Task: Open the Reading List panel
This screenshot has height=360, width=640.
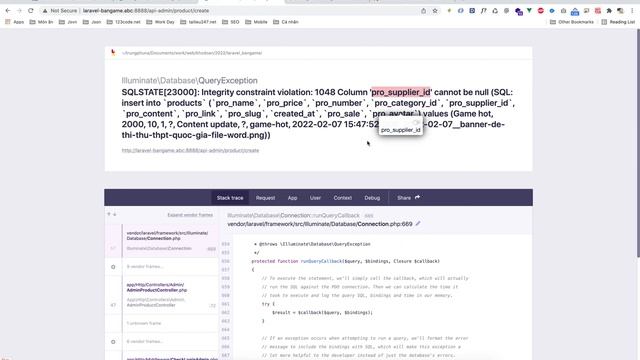Action: click(x=618, y=22)
